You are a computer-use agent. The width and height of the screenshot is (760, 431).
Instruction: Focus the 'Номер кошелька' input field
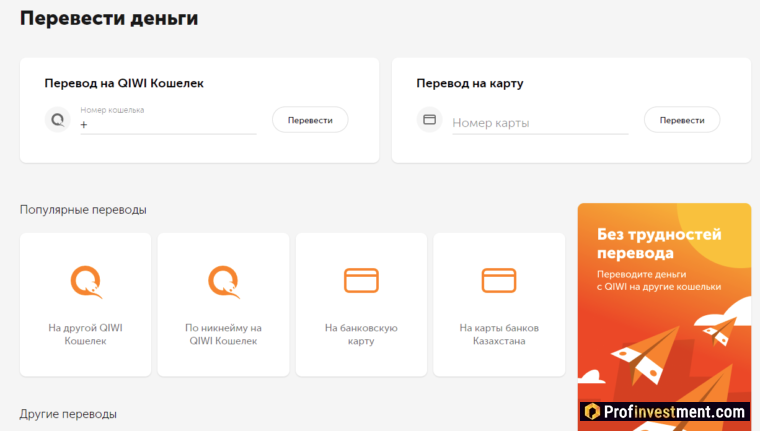click(x=170, y=125)
